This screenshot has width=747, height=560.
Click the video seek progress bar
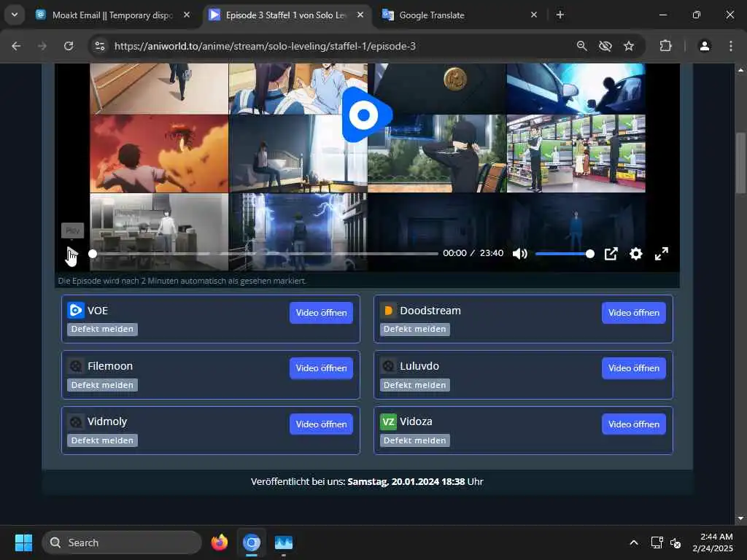coord(265,254)
